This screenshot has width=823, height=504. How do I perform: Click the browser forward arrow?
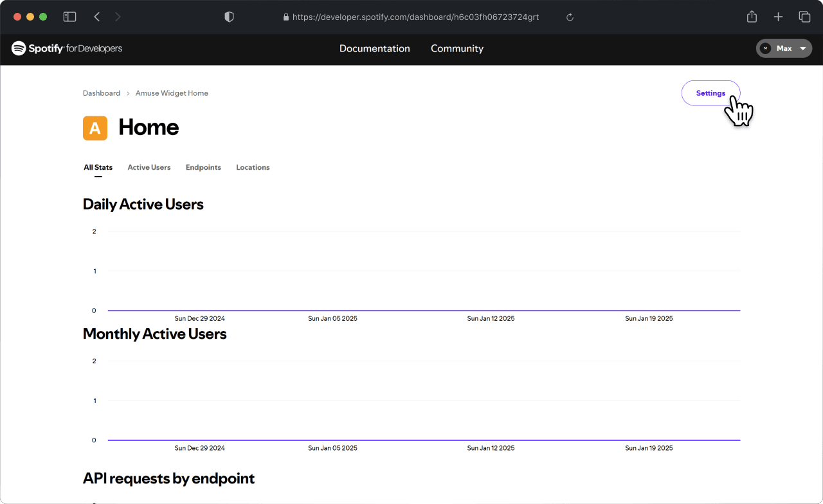[x=118, y=17]
